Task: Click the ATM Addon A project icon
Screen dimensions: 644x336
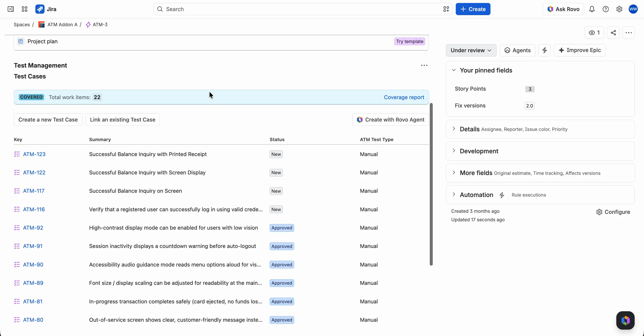Action: 42,25
